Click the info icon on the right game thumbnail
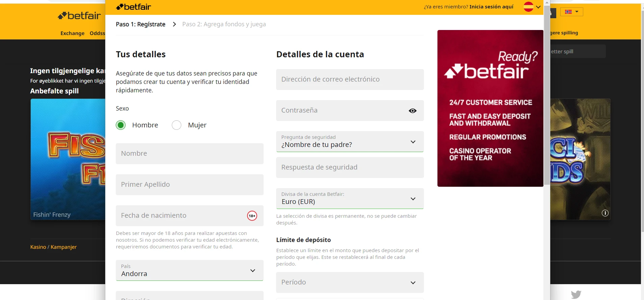 [x=605, y=213]
